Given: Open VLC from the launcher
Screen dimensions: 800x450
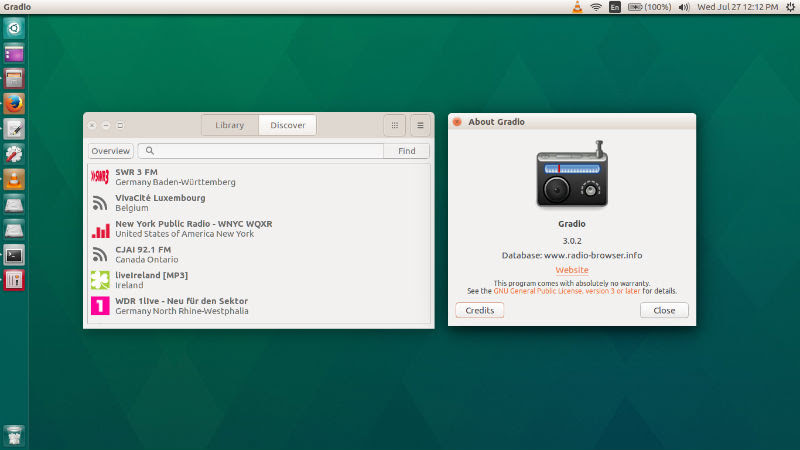Looking at the screenshot, I should click(x=14, y=179).
